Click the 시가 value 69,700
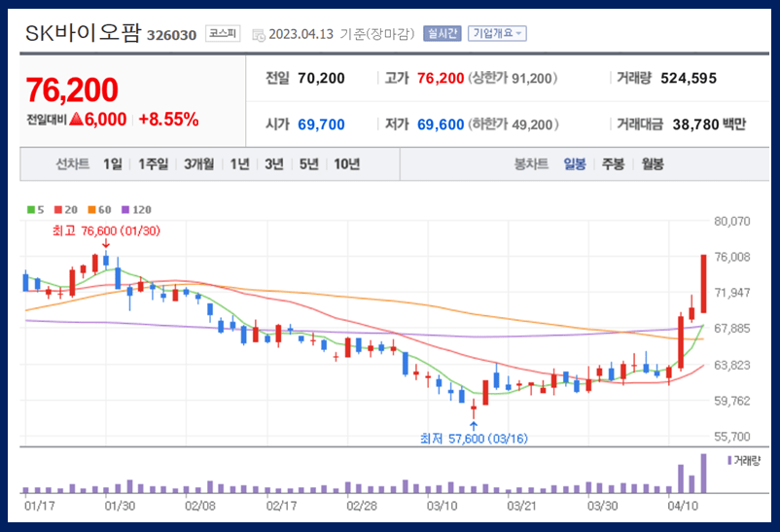Image resolution: width=780 pixels, height=532 pixels. (x=321, y=124)
